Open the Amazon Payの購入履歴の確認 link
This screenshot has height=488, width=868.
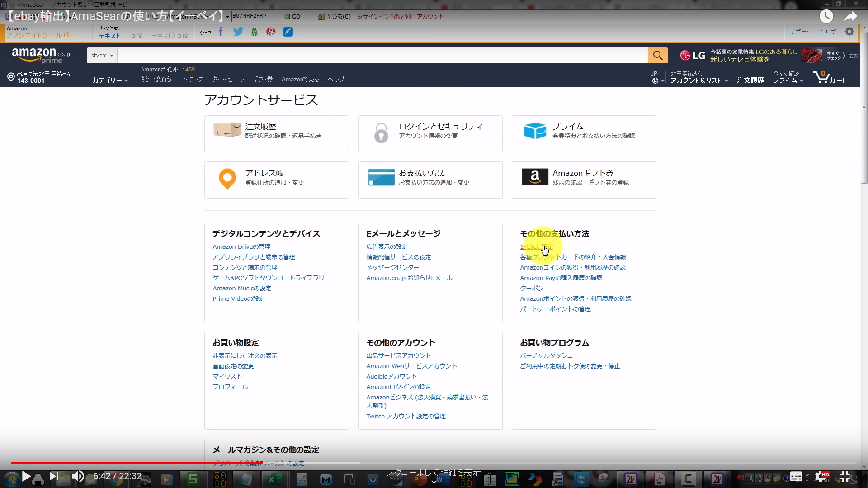pyautogui.click(x=561, y=278)
